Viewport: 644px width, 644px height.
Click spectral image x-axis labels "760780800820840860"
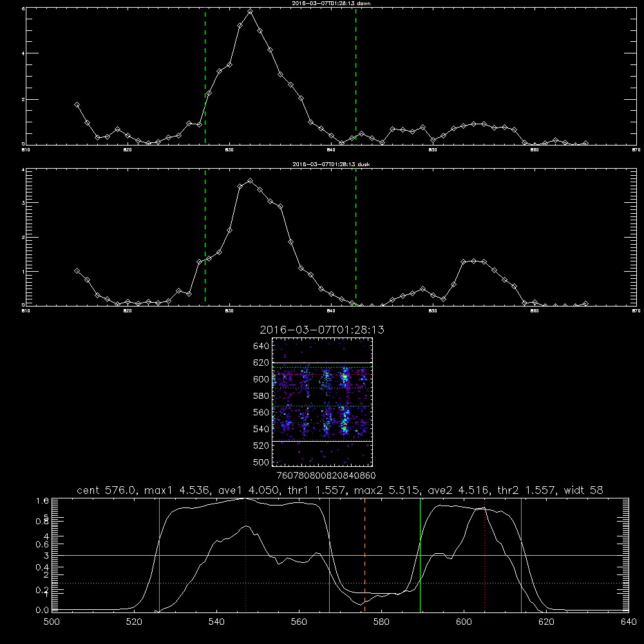(326, 476)
